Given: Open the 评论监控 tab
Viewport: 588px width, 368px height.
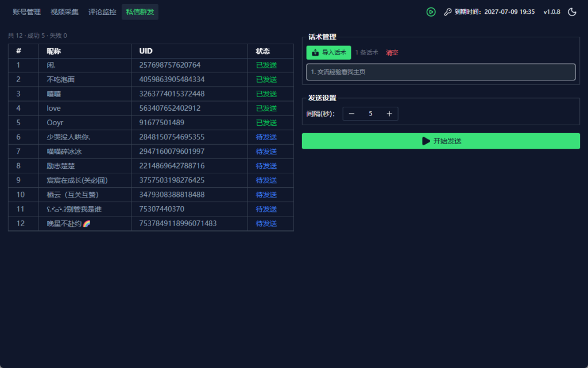Looking at the screenshot, I should tap(102, 12).
